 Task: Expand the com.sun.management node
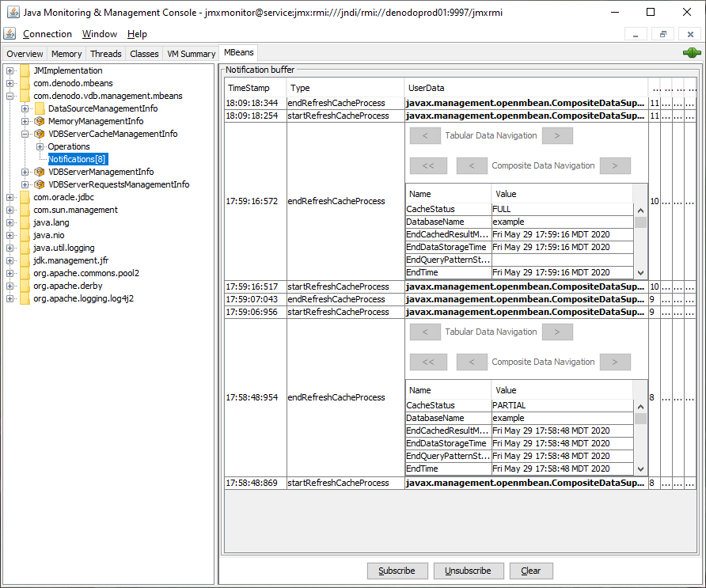10,210
